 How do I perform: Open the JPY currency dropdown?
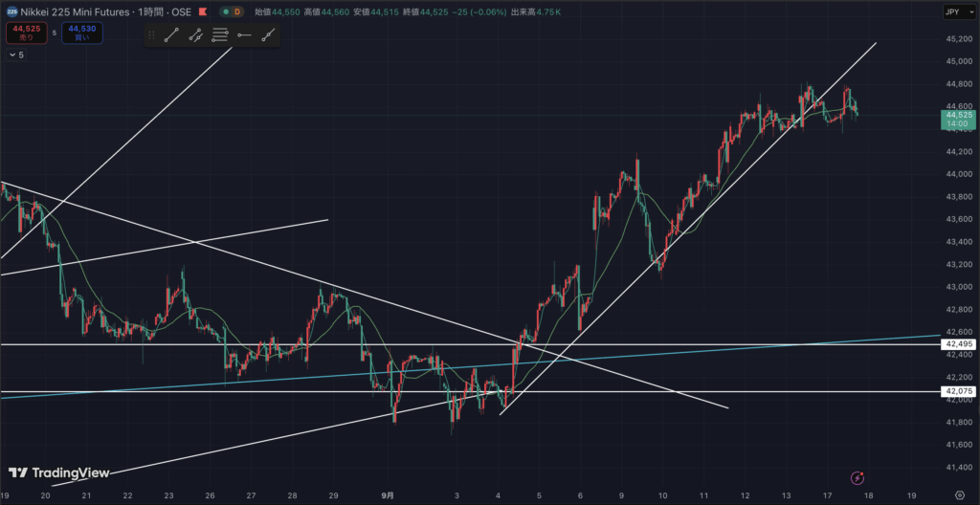[x=953, y=11]
